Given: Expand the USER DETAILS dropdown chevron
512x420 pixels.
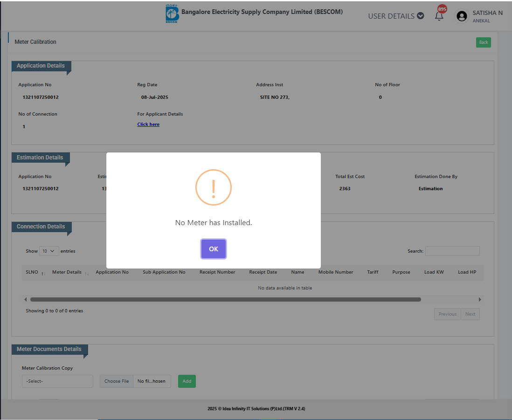Looking at the screenshot, I should click(x=421, y=16).
